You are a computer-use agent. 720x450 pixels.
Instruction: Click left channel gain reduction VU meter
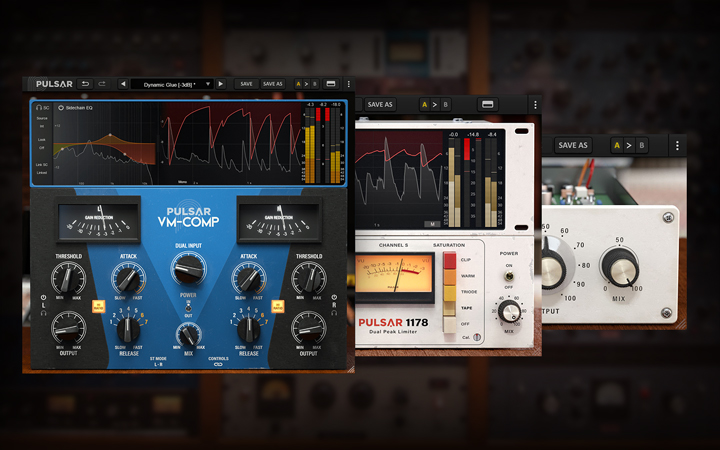98,220
